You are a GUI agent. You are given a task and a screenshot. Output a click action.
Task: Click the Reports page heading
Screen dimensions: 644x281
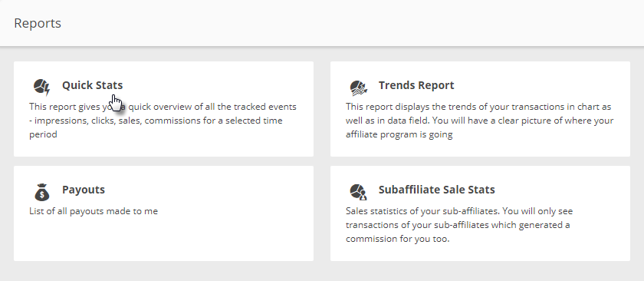38,23
